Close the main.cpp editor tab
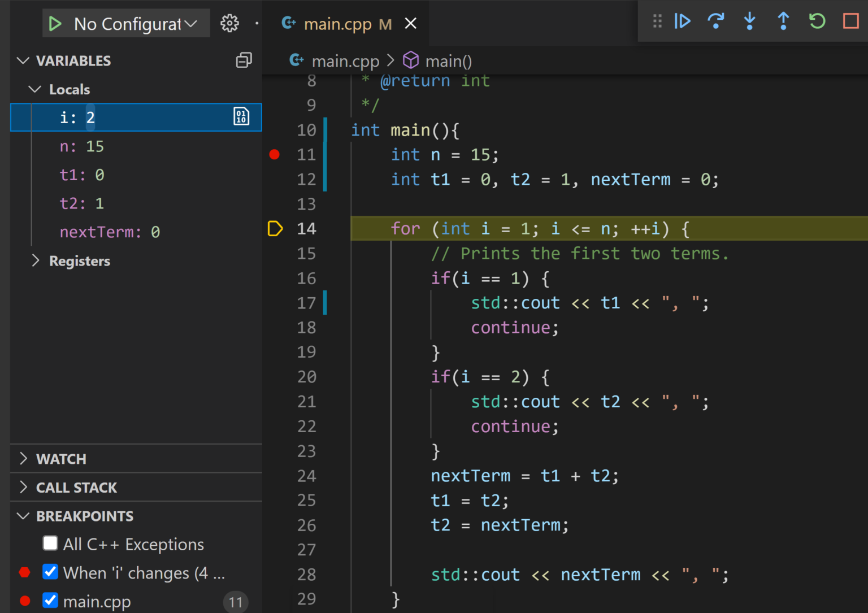 point(411,24)
